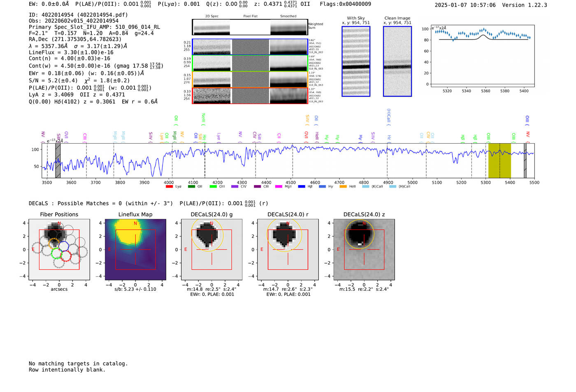Click the 'ID: 4022014954 (4022014954.pdf)' text
Screen dimensions: 576x392
click(x=78, y=15)
